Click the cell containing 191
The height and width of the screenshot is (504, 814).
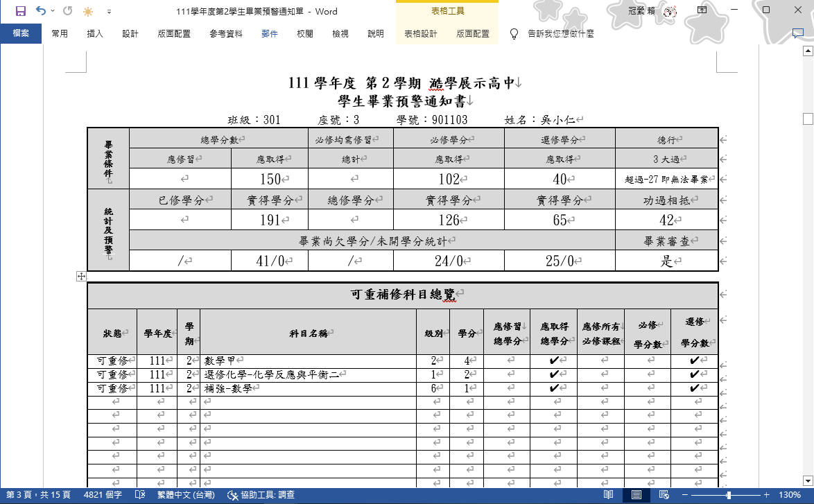pyautogui.click(x=270, y=220)
